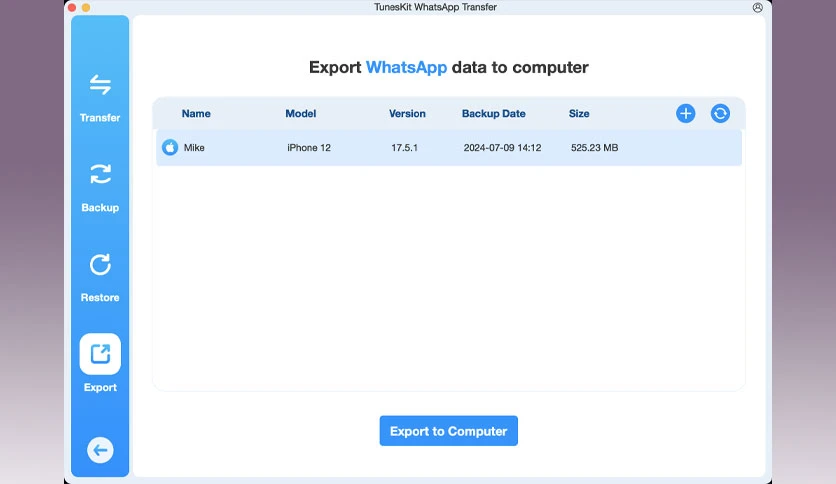Select the Export section icon
836x484 pixels.
(x=100, y=354)
